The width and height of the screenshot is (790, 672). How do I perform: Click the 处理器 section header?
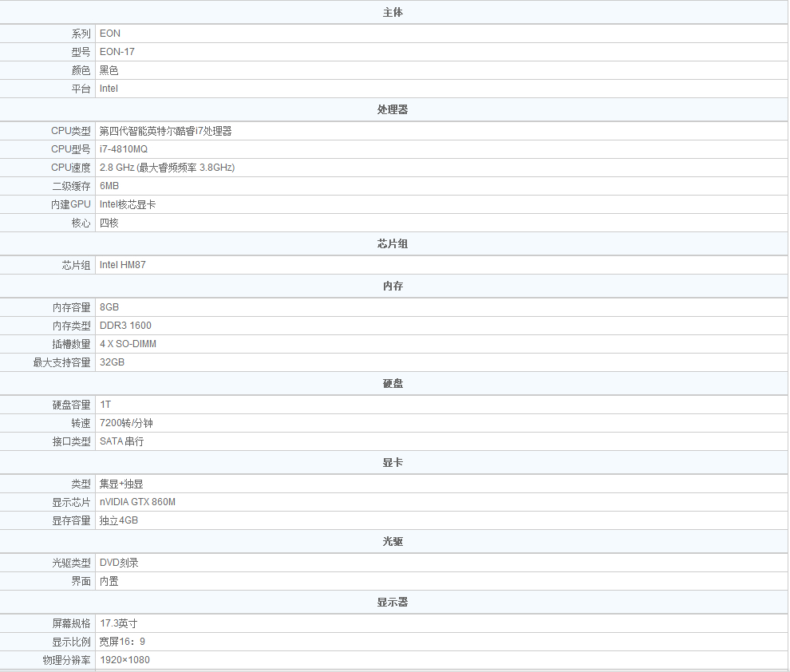pos(393,110)
